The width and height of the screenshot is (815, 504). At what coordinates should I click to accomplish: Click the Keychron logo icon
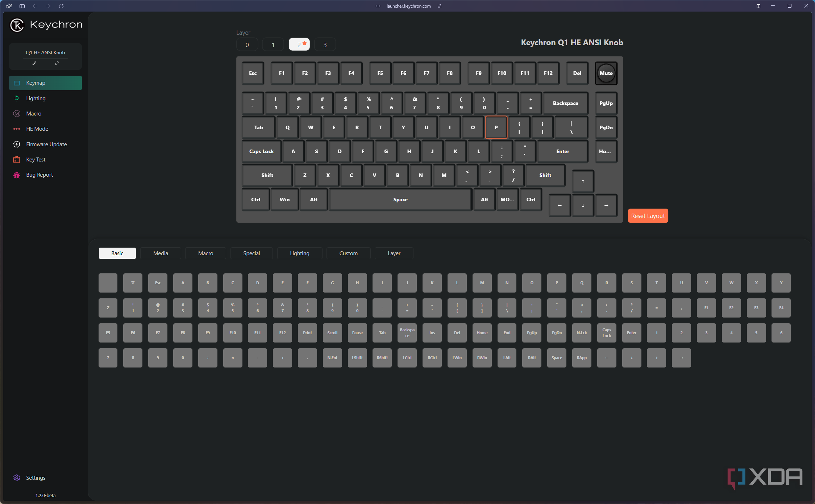(x=17, y=25)
